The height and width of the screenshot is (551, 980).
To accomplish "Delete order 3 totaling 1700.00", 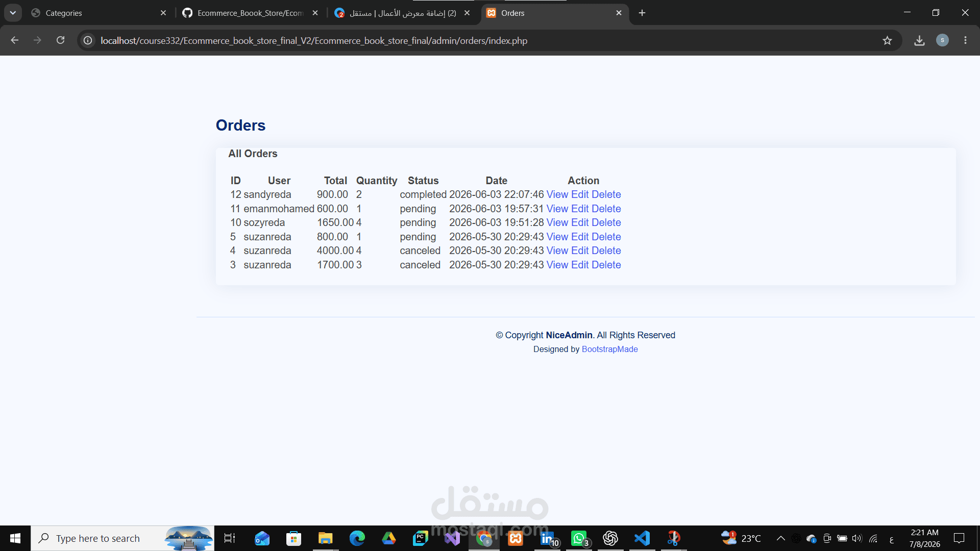I will pyautogui.click(x=606, y=265).
